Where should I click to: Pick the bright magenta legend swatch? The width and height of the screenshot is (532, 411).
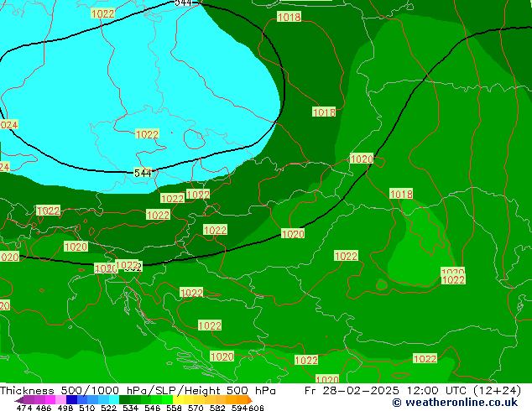(x=50, y=399)
